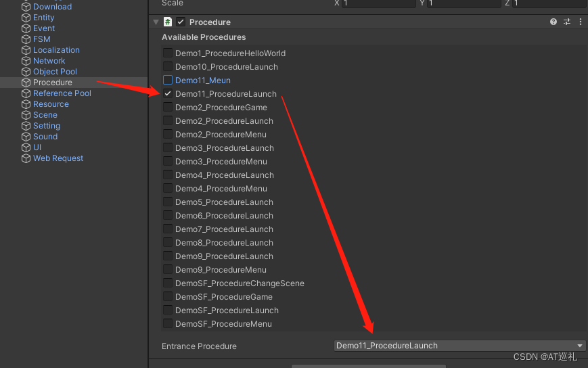Screen dimensions: 588x368
Task: Click the Procedure object cube icon
Action: point(26,83)
